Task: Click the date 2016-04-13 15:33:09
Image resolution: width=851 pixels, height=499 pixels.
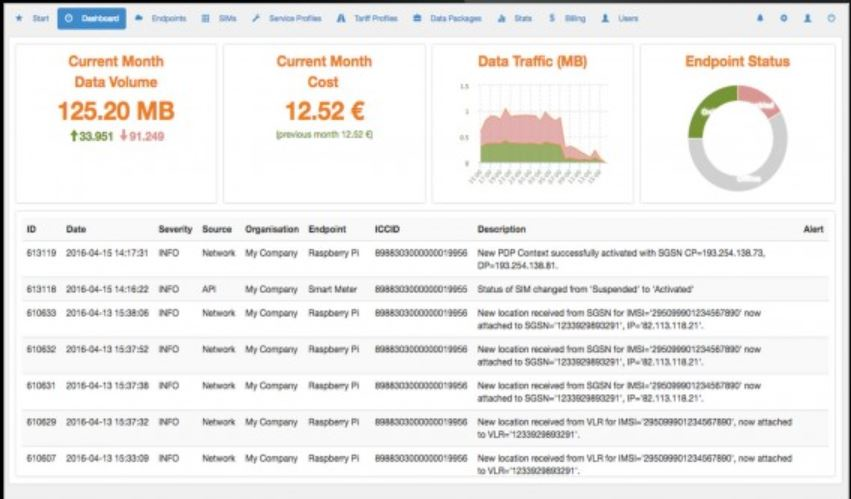Action: (x=107, y=458)
